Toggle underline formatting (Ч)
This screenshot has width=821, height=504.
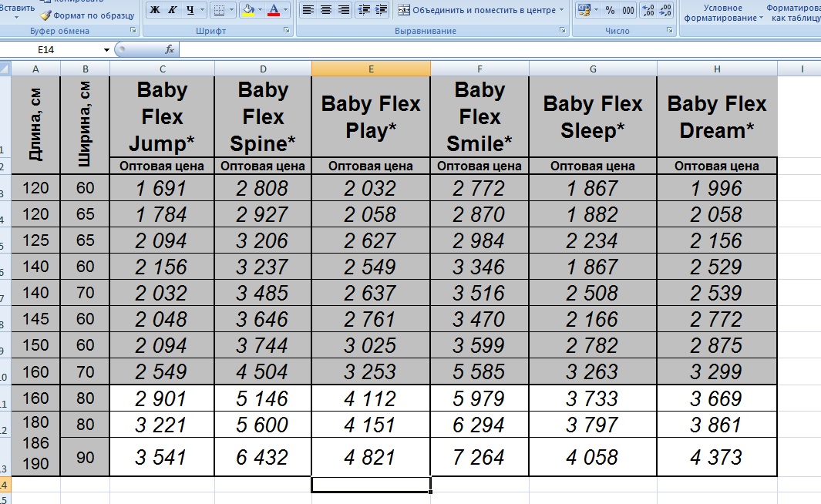190,10
